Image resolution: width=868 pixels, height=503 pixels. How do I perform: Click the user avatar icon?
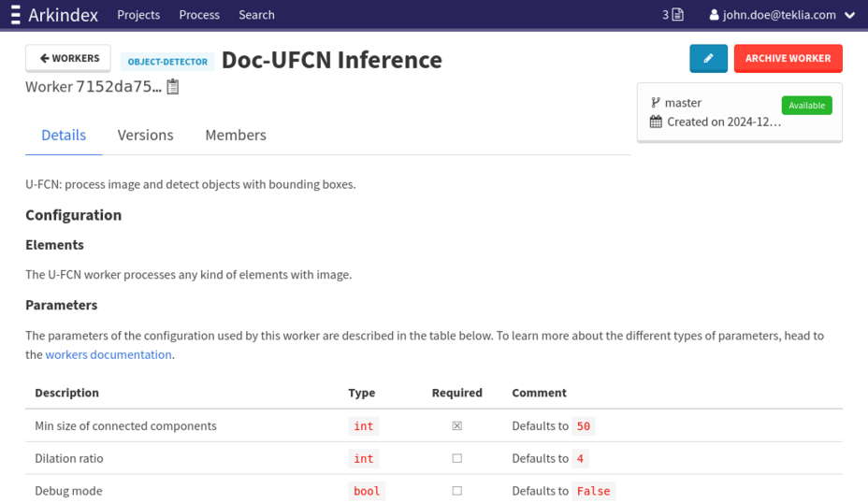tap(714, 15)
